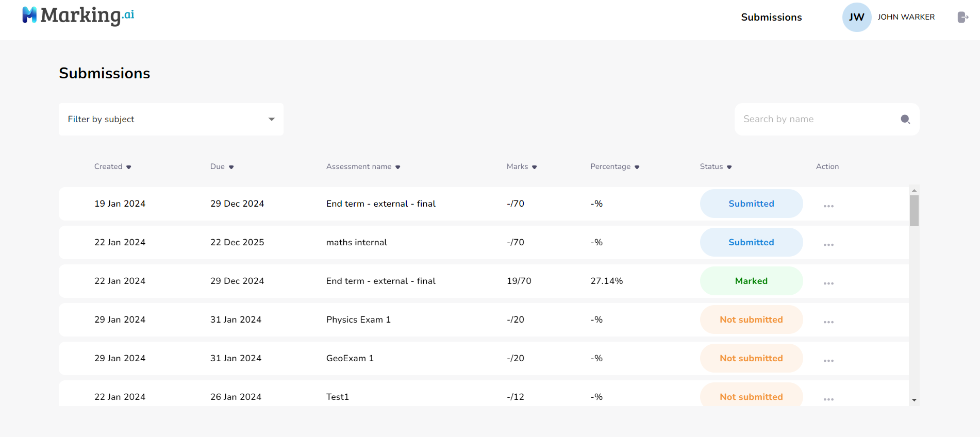Click the Marking.ai logo
Viewport: 980px width, 437px height.
78,15
